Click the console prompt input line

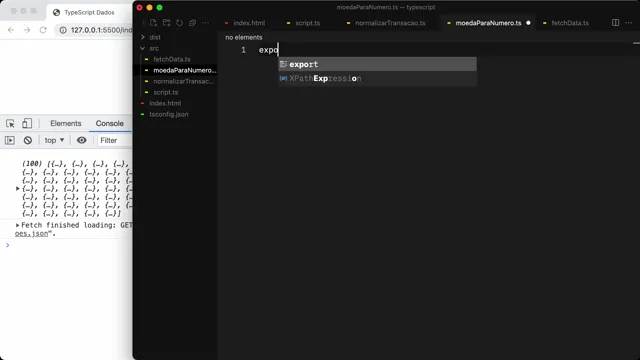coord(69,245)
